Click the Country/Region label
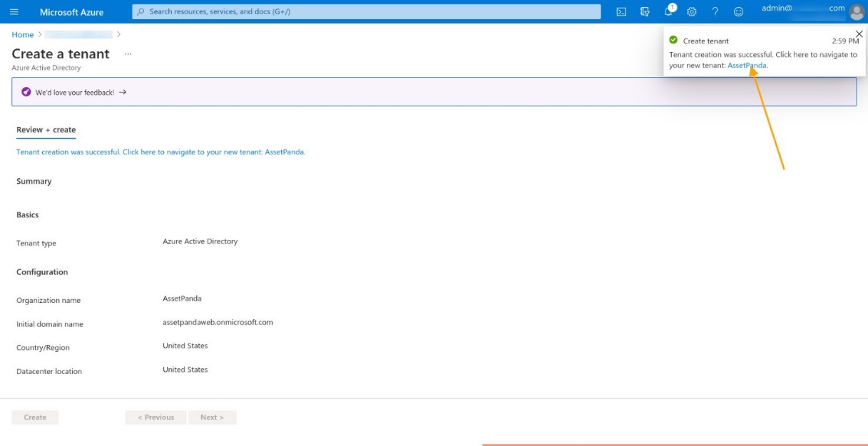The height and width of the screenshot is (446, 868). 43,348
